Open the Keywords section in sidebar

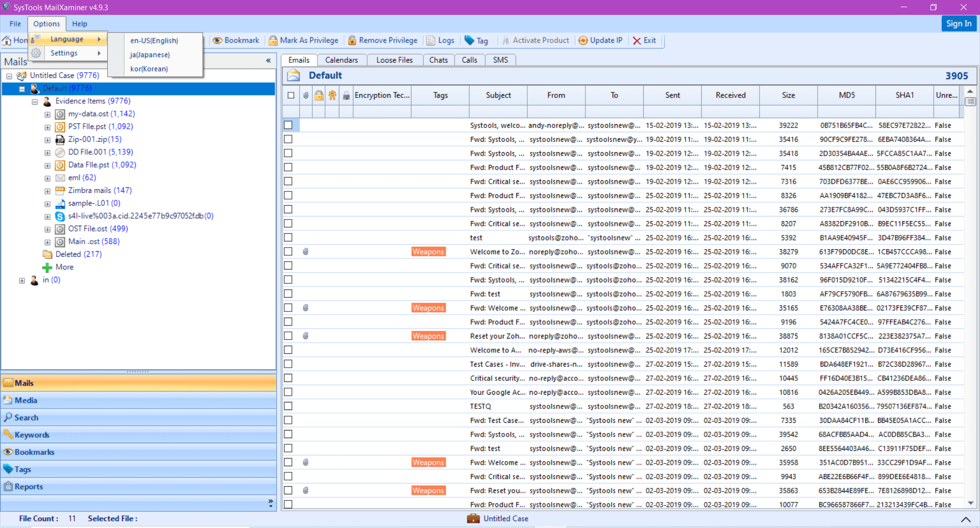coord(138,435)
